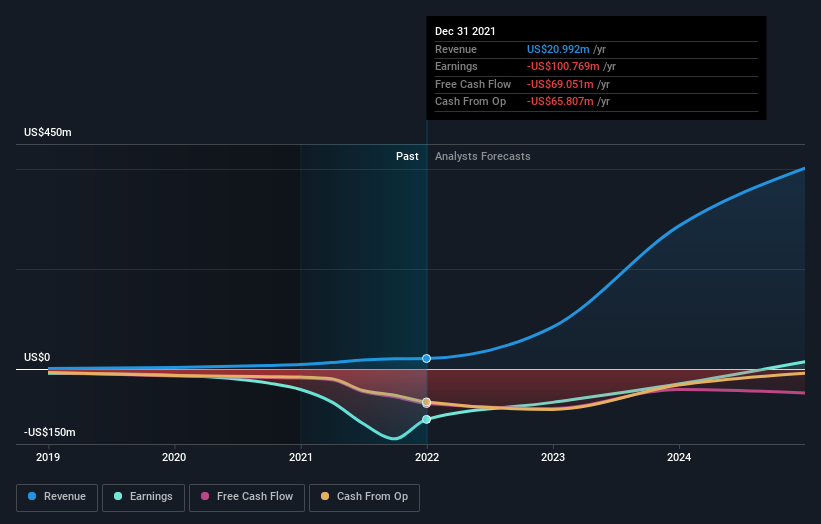Toggle the Free Cash Flow legend series
The height and width of the screenshot is (524, 821).
[247, 497]
